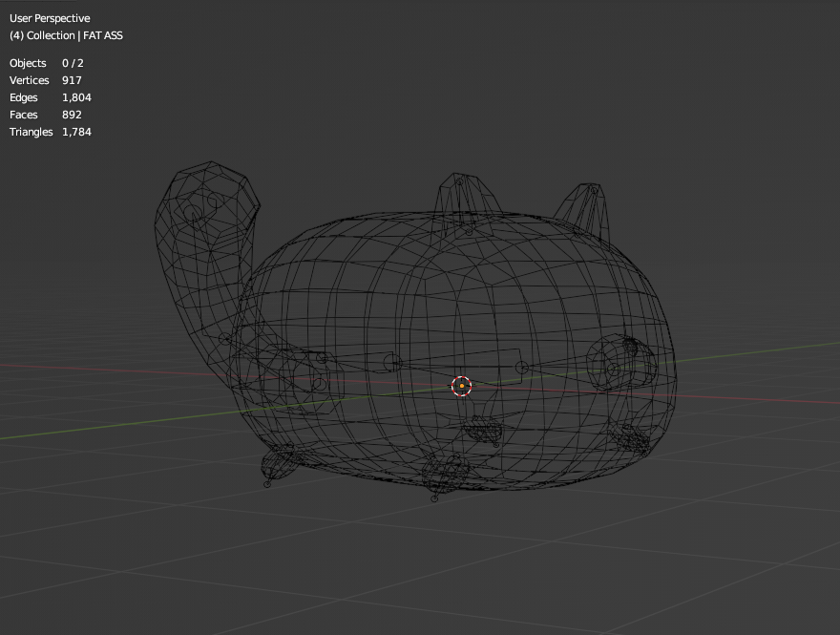840x635 pixels.
Task: Click the User Perspective view label
Action: coord(50,18)
